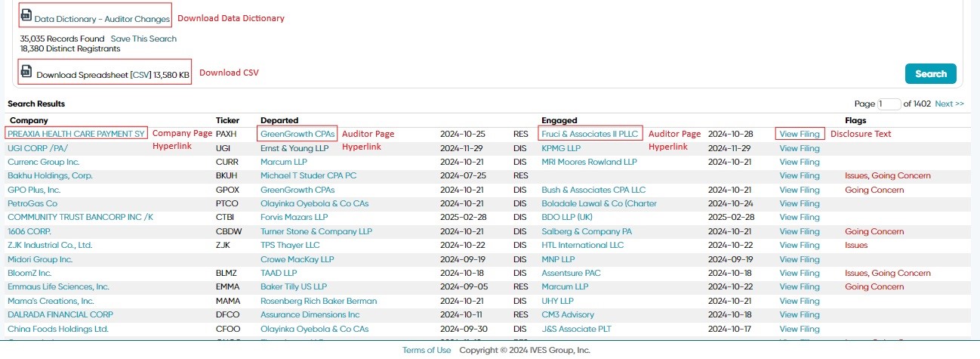
Task: Open Bakhu Holdings, Corp. company link
Action: click(x=50, y=175)
